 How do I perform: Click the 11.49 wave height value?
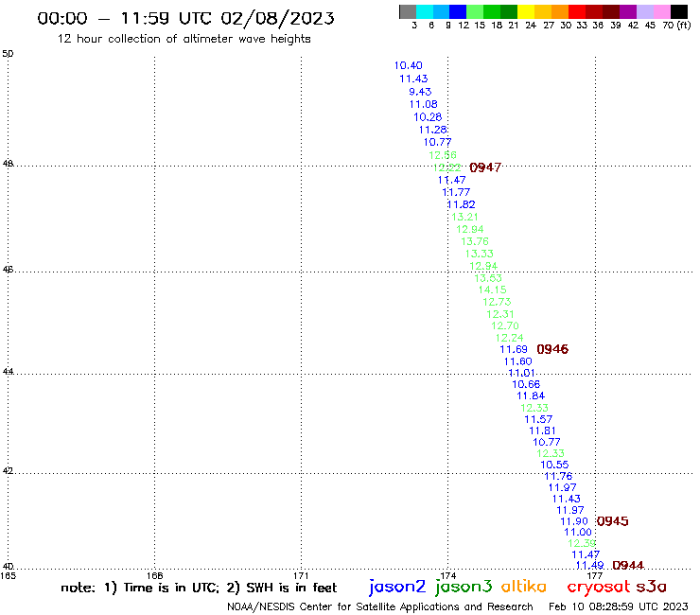(x=589, y=566)
